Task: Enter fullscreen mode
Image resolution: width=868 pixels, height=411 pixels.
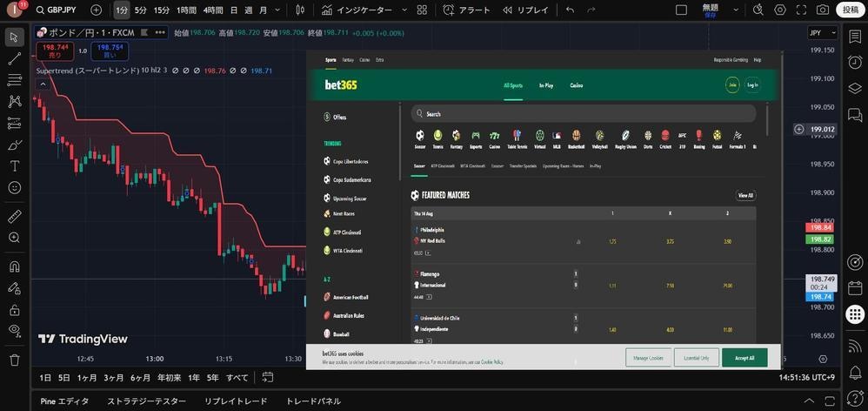Action: point(801,10)
